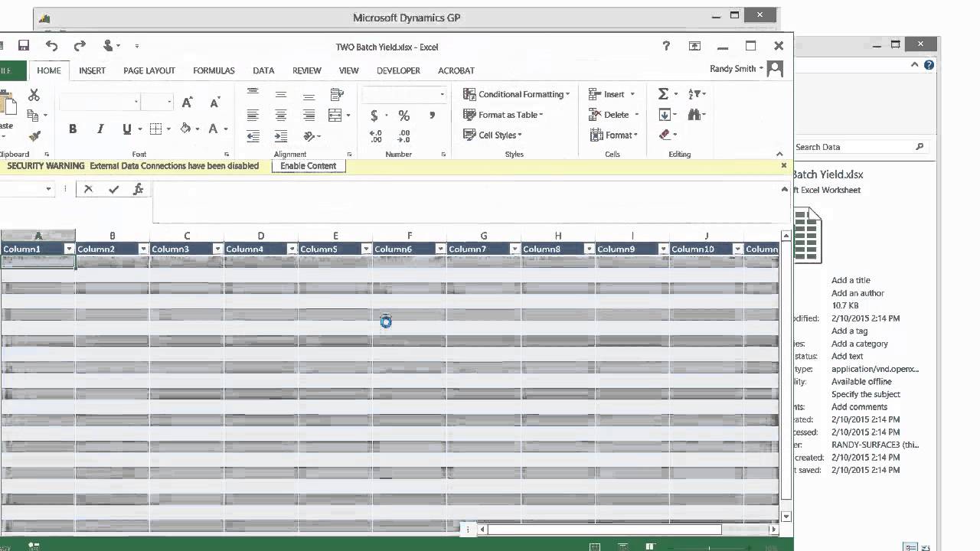Screen dimensions: 980x551
Task: Click the Fill down icon
Action: 664,115
